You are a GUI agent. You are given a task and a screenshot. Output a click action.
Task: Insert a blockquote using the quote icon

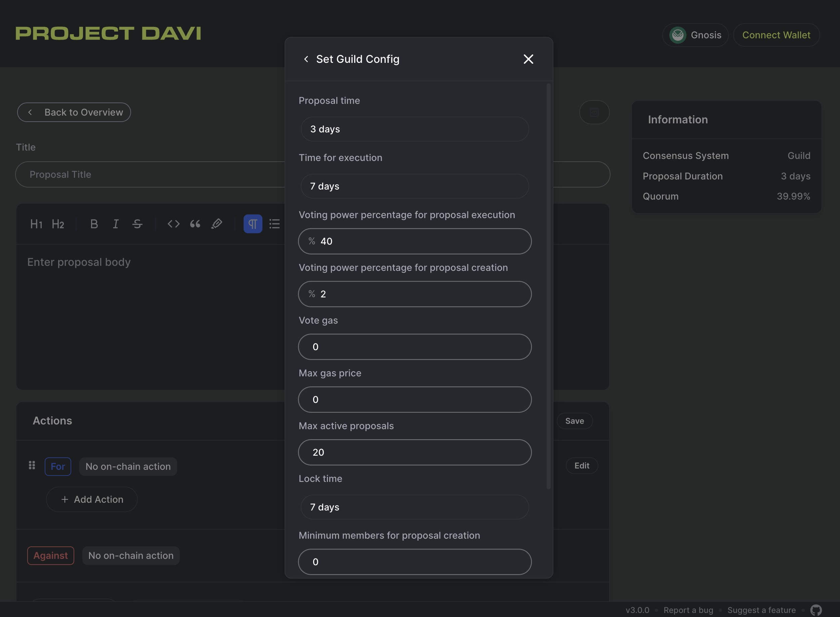pos(195,224)
